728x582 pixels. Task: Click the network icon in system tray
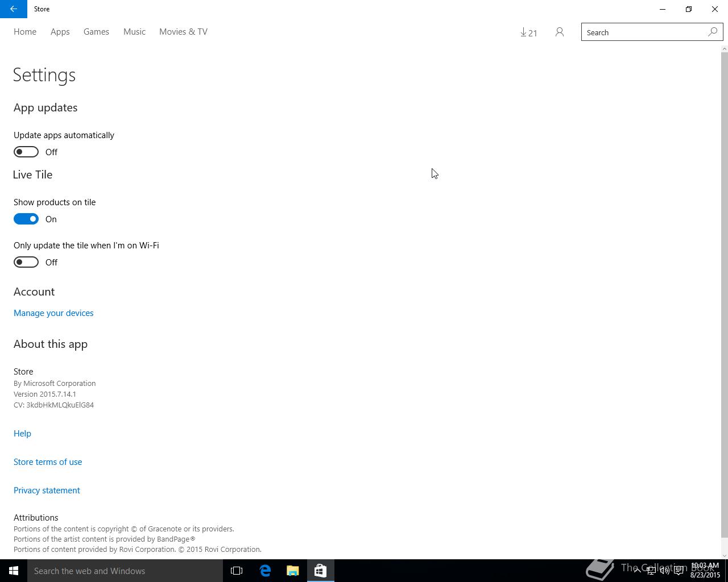click(651, 571)
